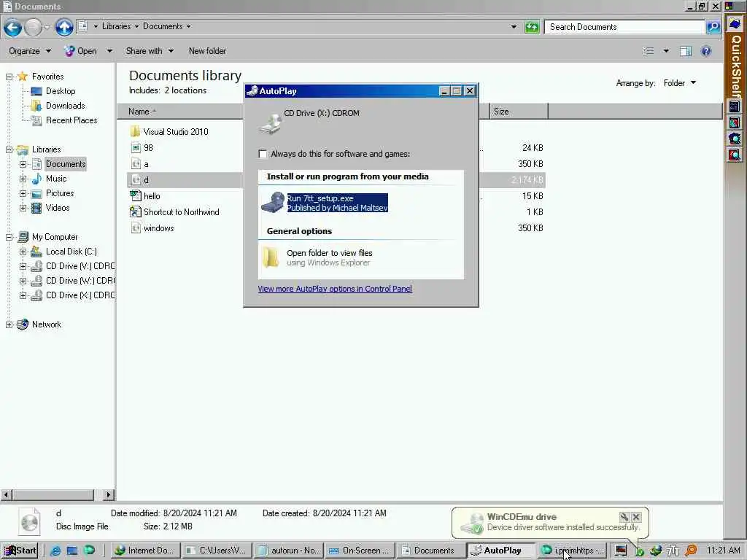The width and height of the screenshot is (747, 560).
Task: Expand the Videos library node
Action: (23, 208)
